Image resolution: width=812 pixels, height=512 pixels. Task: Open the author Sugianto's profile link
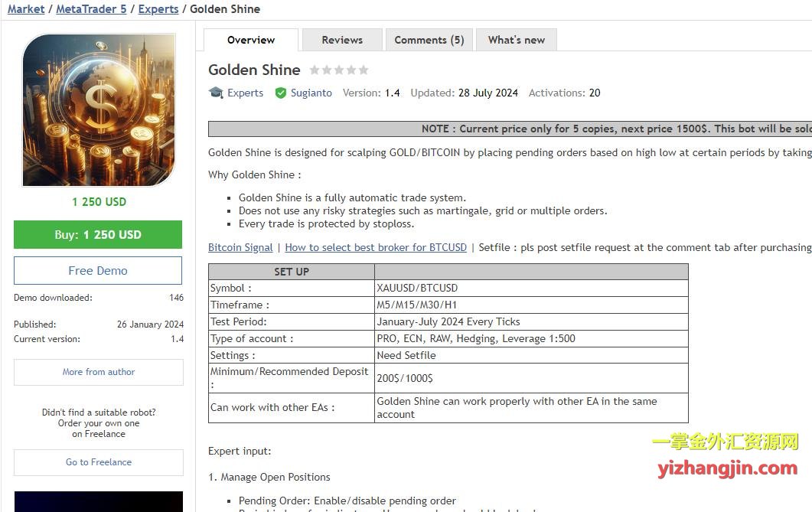click(311, 93)
